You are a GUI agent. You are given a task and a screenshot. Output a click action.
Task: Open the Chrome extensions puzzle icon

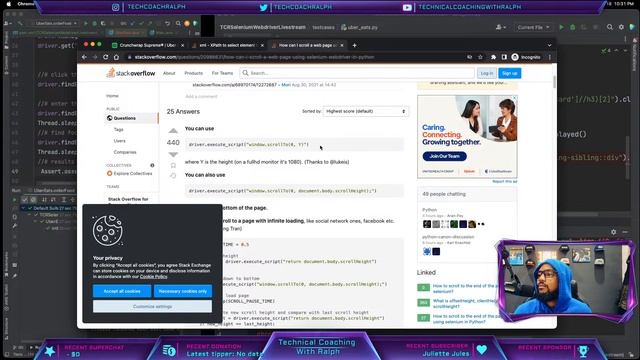point(493,57)
